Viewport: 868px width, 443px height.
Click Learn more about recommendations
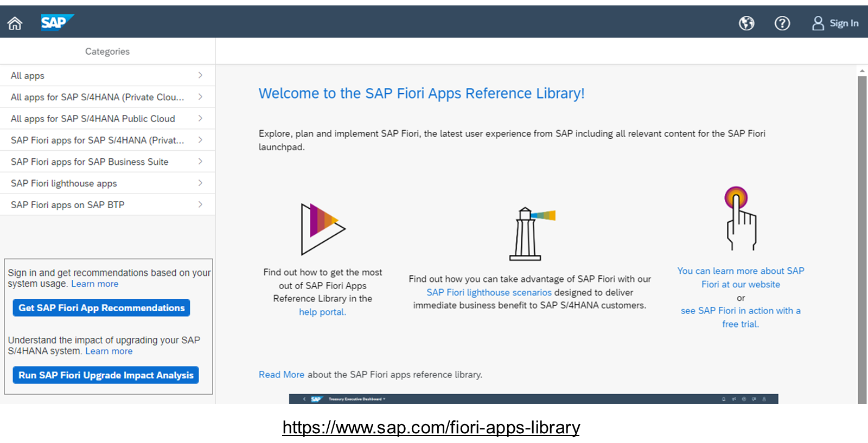pos(95,284)
